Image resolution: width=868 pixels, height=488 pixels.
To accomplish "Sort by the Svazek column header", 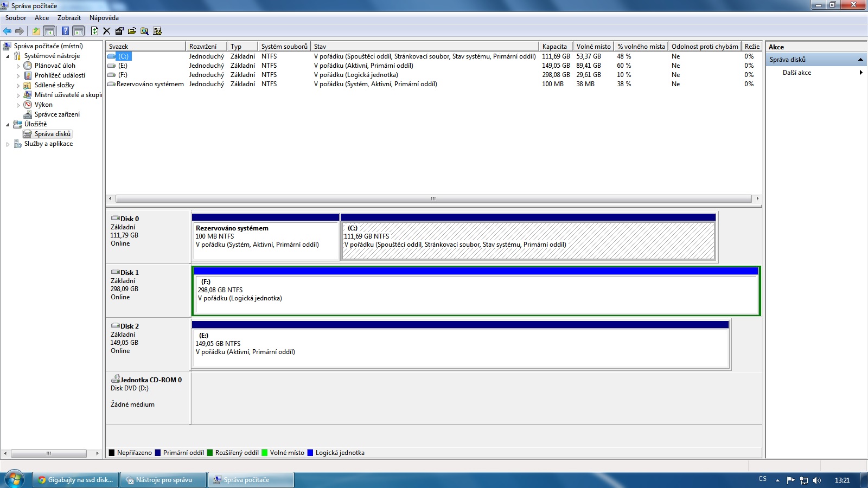I will click(x=145, y=47).
